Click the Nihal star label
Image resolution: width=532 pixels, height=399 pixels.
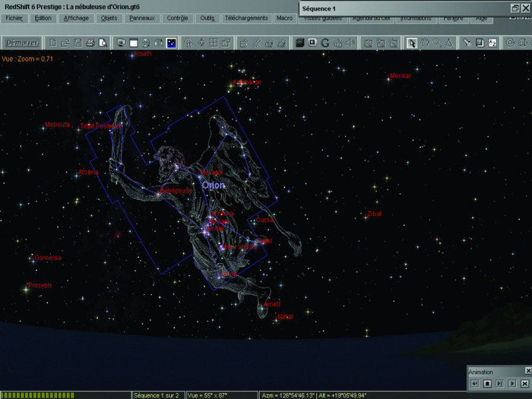coord(285,317)
